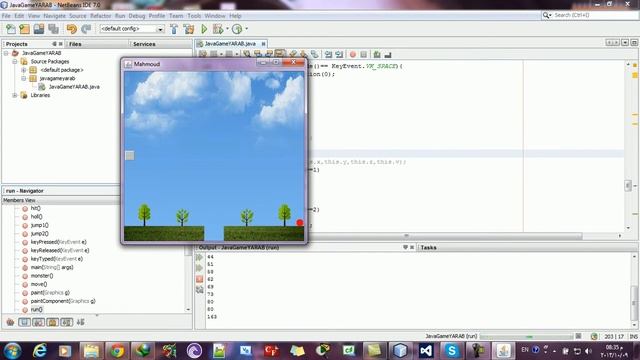
Task: Switch to the Files tab
Action: 75,44
